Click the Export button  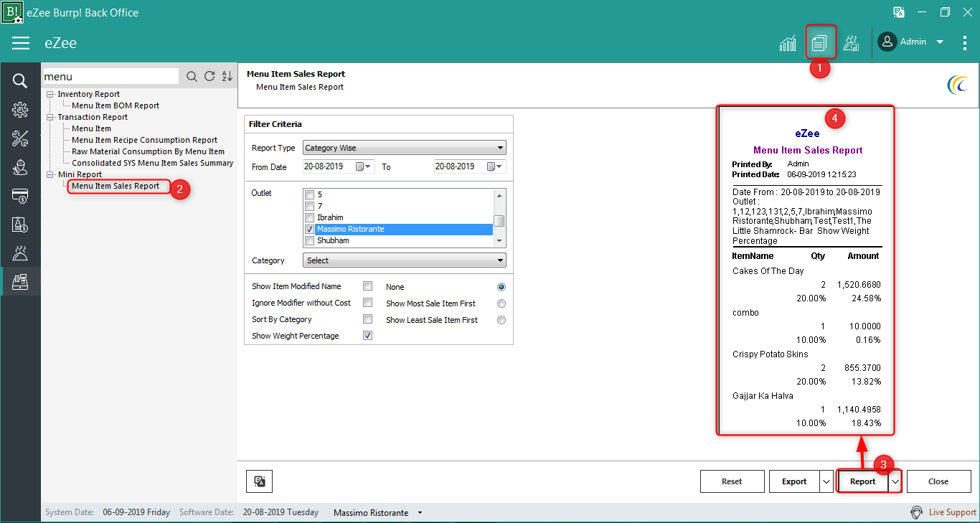tap(794, 481)
